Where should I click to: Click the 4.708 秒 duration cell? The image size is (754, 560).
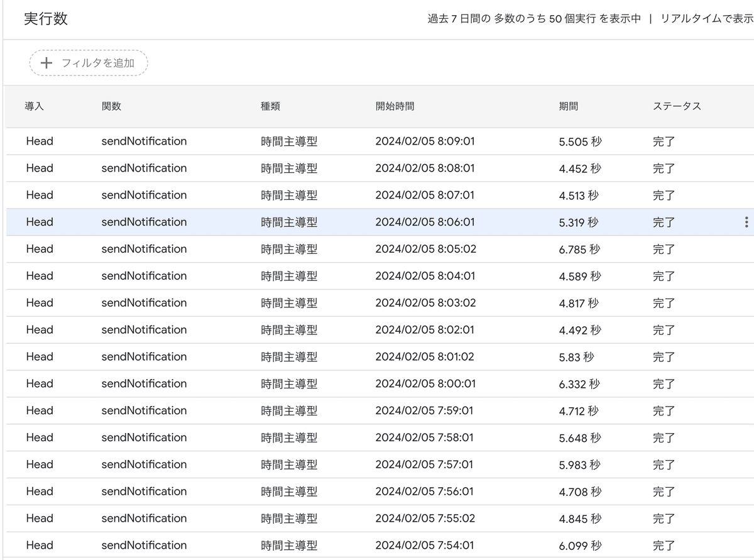click(580, 492)
